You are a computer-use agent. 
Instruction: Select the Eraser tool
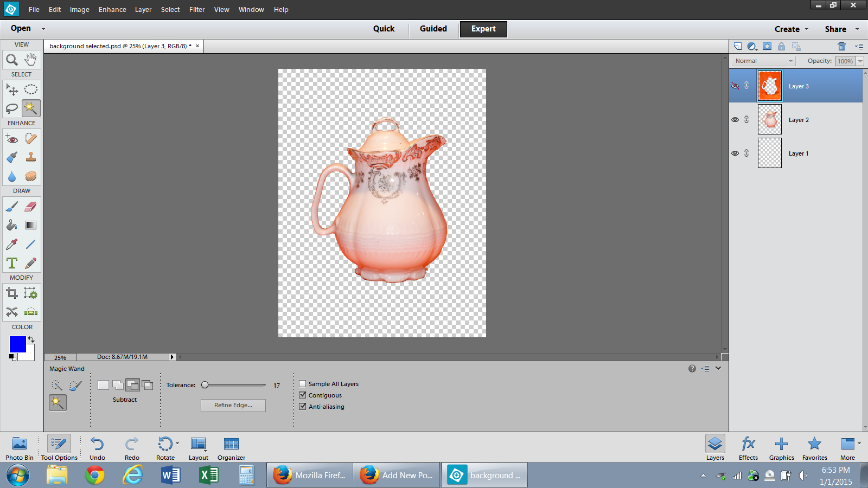(x=31, y=207)
